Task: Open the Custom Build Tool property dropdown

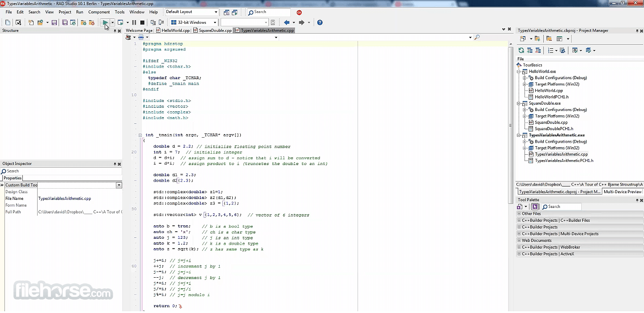Action: coord(119,185)
